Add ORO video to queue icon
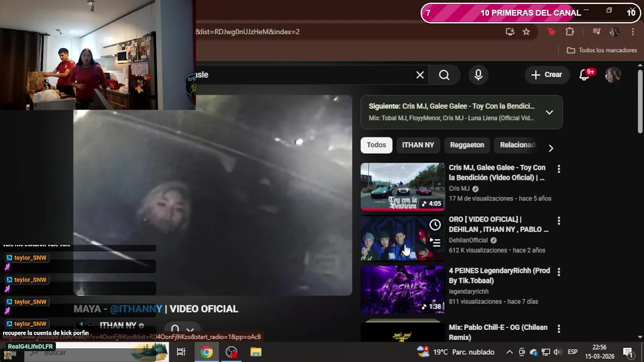644x362 pixels. 435,243
